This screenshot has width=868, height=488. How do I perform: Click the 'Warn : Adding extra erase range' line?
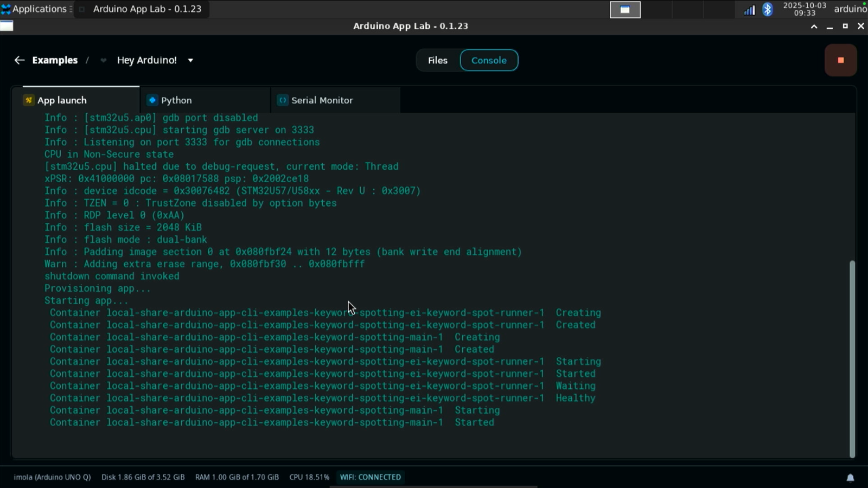click(205, 264)
